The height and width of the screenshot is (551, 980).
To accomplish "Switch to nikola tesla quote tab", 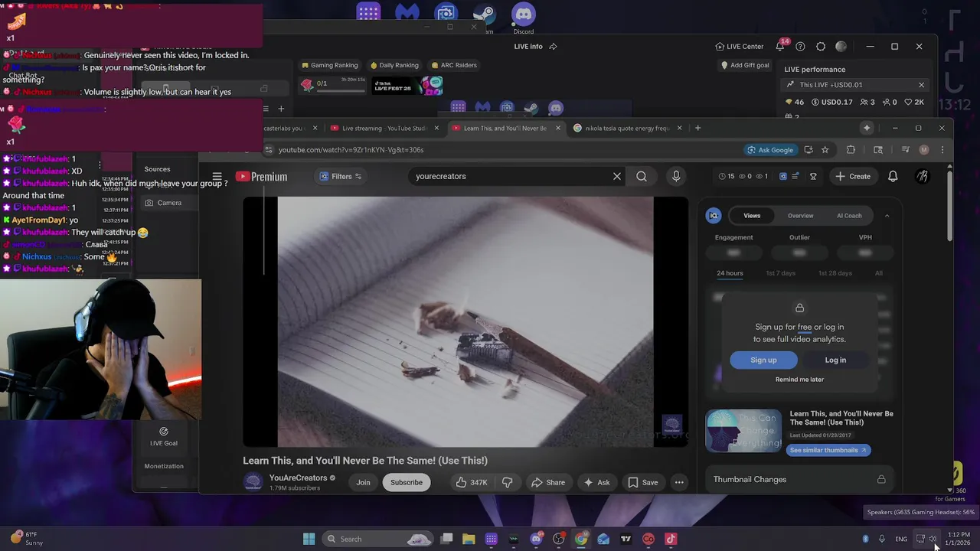I will [x=628, y=129].
